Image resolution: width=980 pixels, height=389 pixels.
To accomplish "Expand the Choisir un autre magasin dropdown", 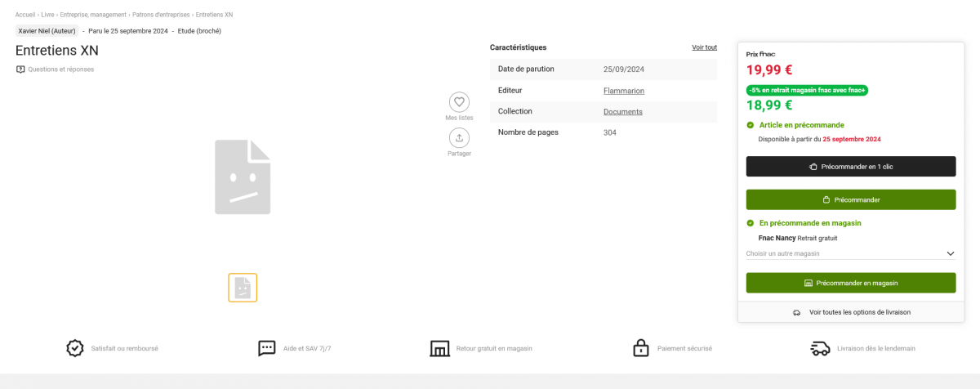I will click(850, 253).
